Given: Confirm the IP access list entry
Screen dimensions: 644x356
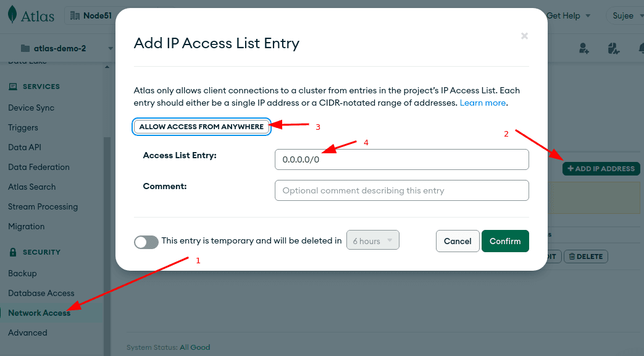Looking at the screenshot, I should tap(505, 241).
